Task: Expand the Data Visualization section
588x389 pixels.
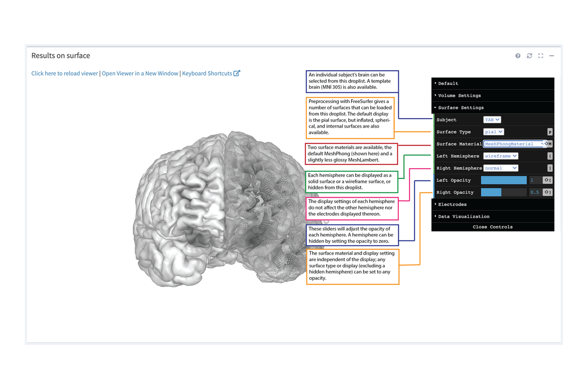Action: point(463,216)
